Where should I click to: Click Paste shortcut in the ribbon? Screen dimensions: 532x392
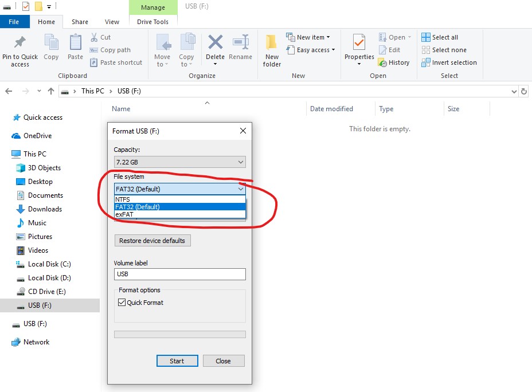pyautogui.click(x=116, y=62)
